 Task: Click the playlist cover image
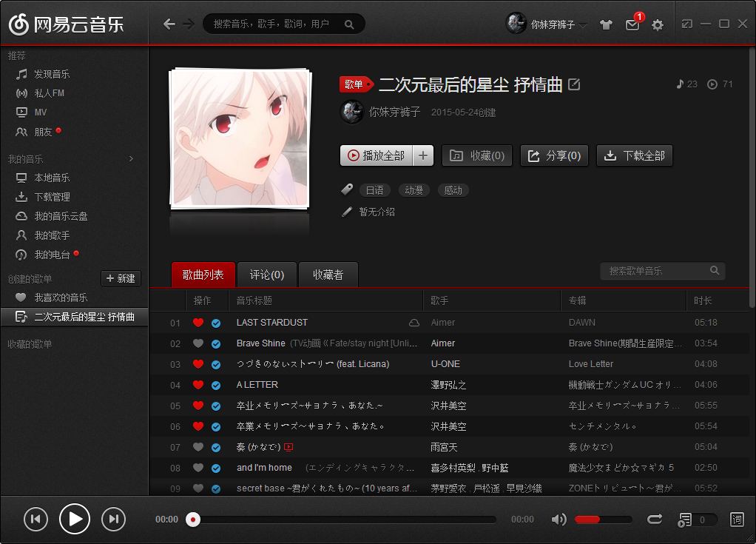tap(240, 138)
